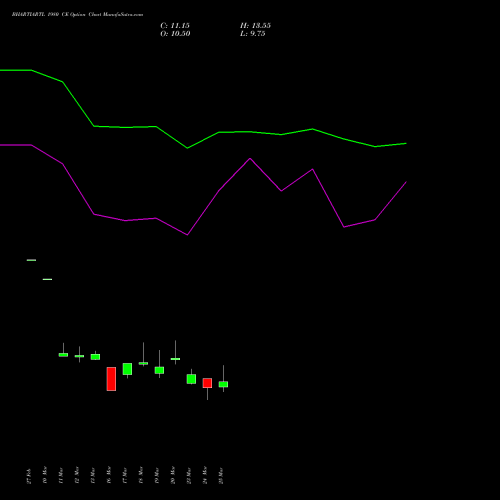This screenshot has width=500, height=500.
Task: Select the 25 Mar date label
Action: (x=221, y=475)
